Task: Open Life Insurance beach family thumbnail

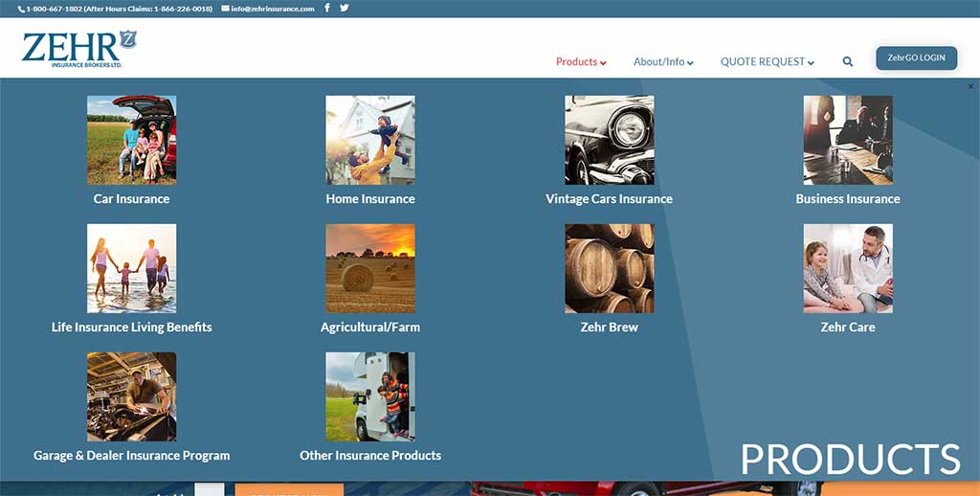Action: click(x=131, y=268)
